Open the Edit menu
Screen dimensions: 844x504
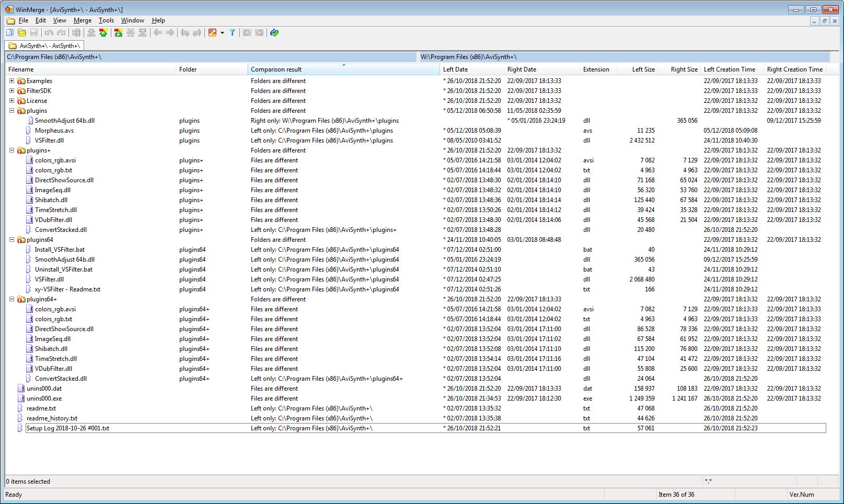(41, 20)
